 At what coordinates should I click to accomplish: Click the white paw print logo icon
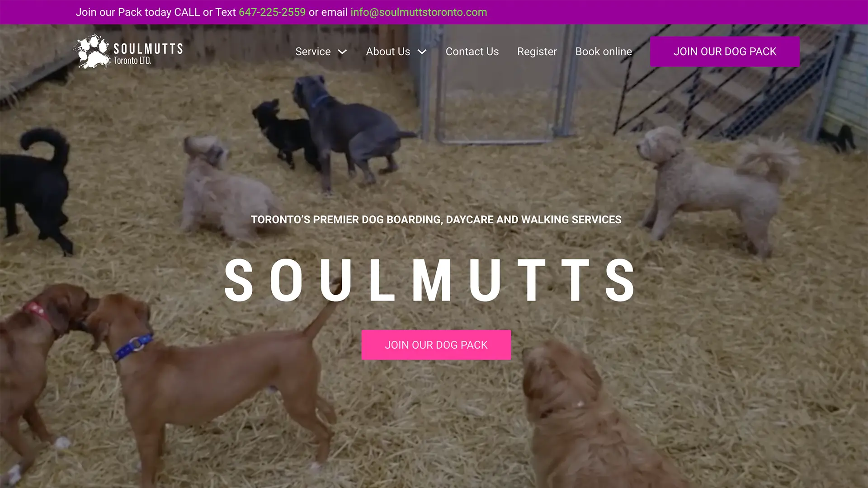[x=93, y=52]
